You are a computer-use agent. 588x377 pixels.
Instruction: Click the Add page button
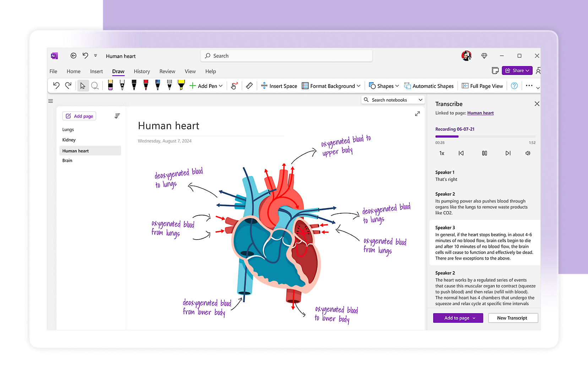pyautogui.click(x=79, y=116)
